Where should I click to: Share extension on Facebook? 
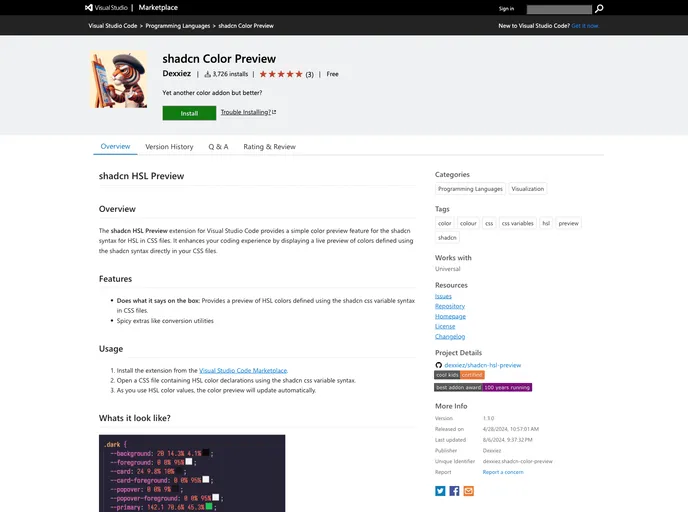click(454, 491)
